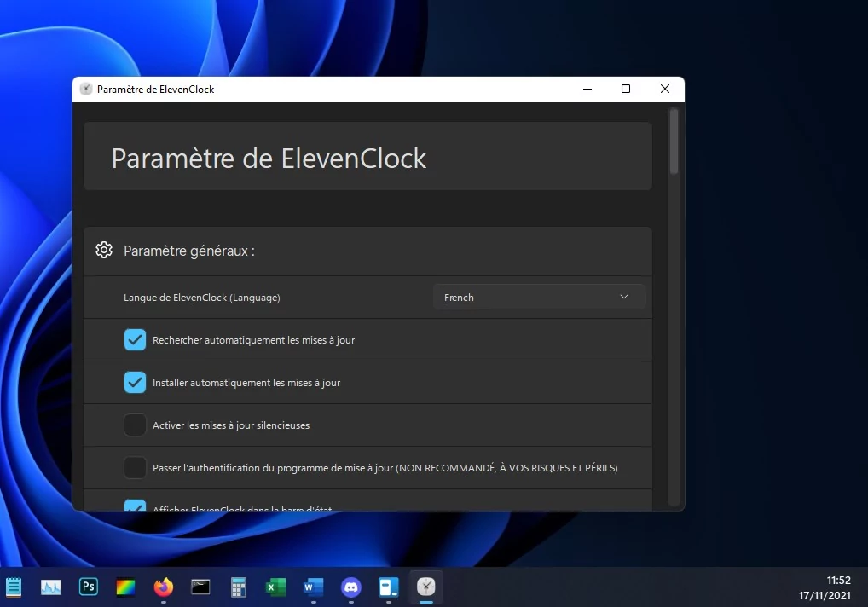868x607 pixels.
Task: Click the large Paramètre de ElevenClock heading
Action: coord(269,159)
